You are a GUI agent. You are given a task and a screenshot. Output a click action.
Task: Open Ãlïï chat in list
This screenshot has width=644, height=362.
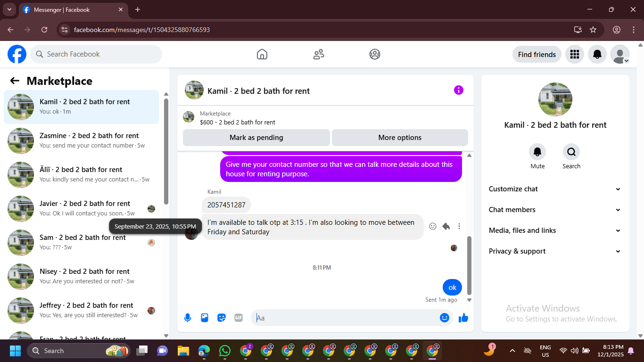(81, 175)
